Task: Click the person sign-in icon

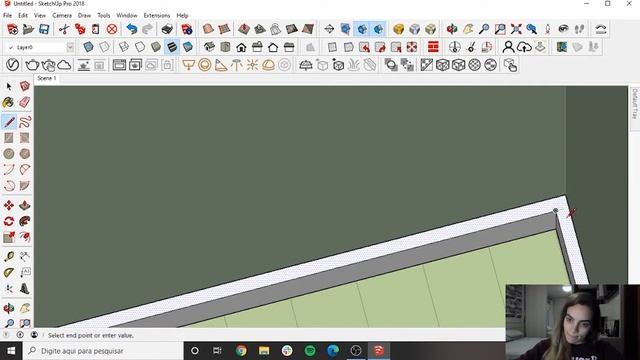Action: tap(508, 47)
